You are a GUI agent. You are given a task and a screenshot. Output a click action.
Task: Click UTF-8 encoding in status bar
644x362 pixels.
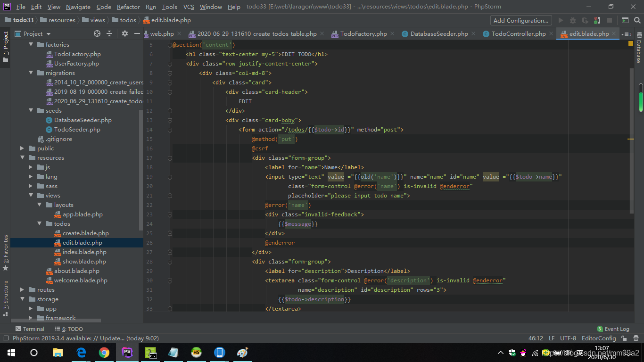click(568, 338)
